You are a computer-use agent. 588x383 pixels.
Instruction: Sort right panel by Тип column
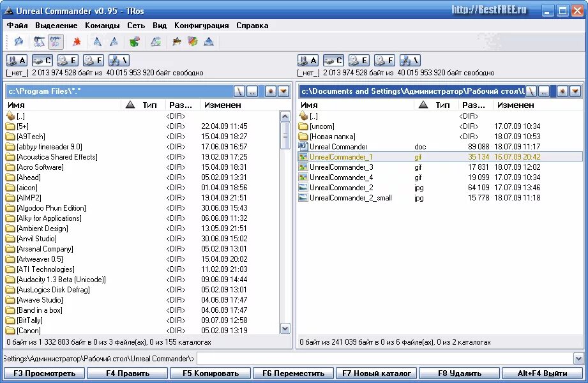pos(442,105)
